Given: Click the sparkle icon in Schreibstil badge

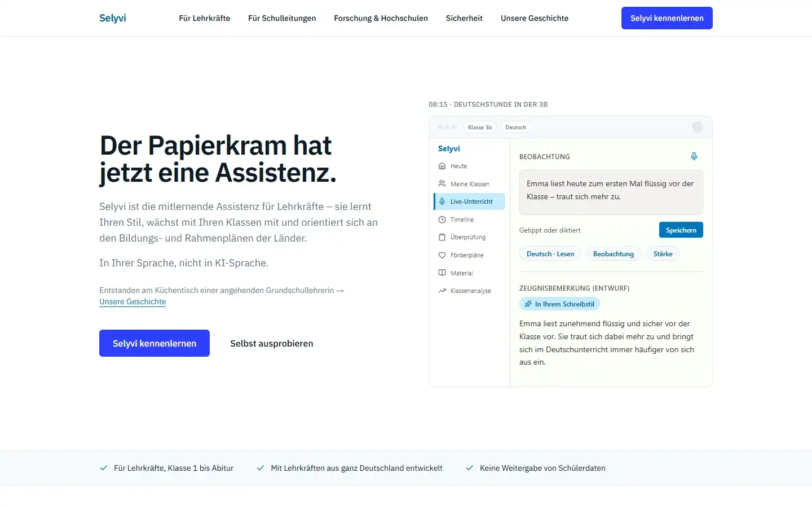Looking at the screenshot, I should tap(528, 304).
